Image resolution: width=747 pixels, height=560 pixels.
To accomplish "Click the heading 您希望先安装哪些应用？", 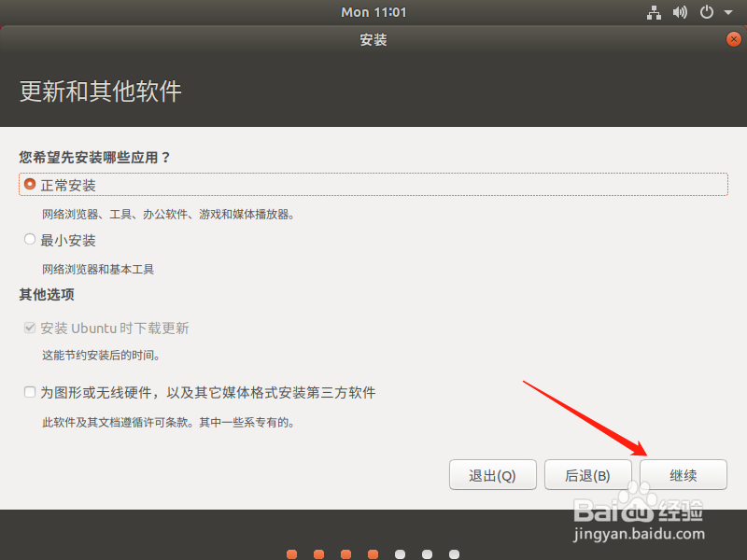I will point(95,157).
